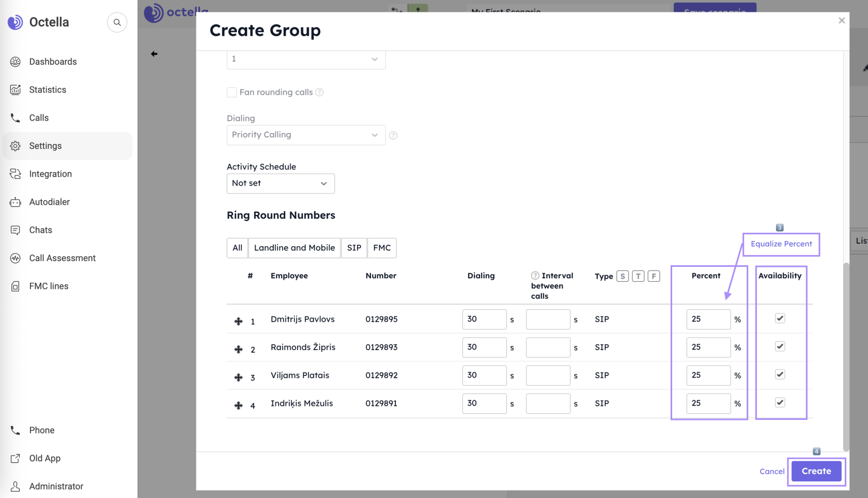The height and width of the screenshot is (498, 868).
Task: Select the Landline and Mobile tab
Action: click(295, 248)
